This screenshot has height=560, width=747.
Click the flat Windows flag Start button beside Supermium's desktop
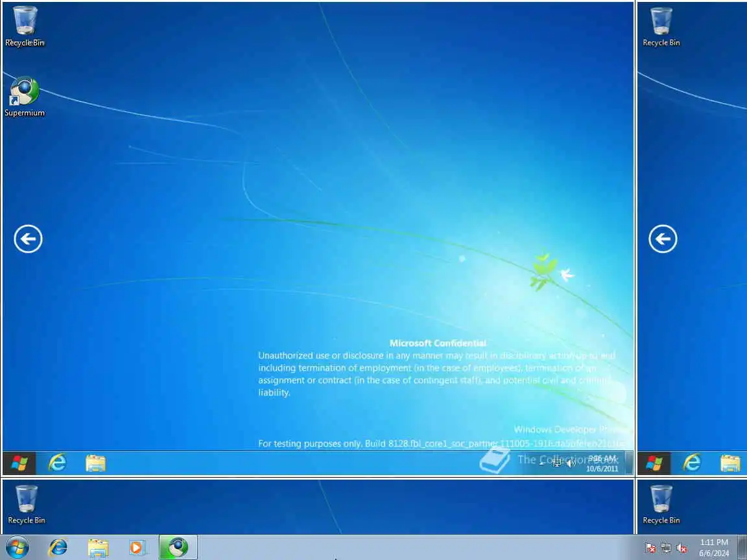click(19, 463)
